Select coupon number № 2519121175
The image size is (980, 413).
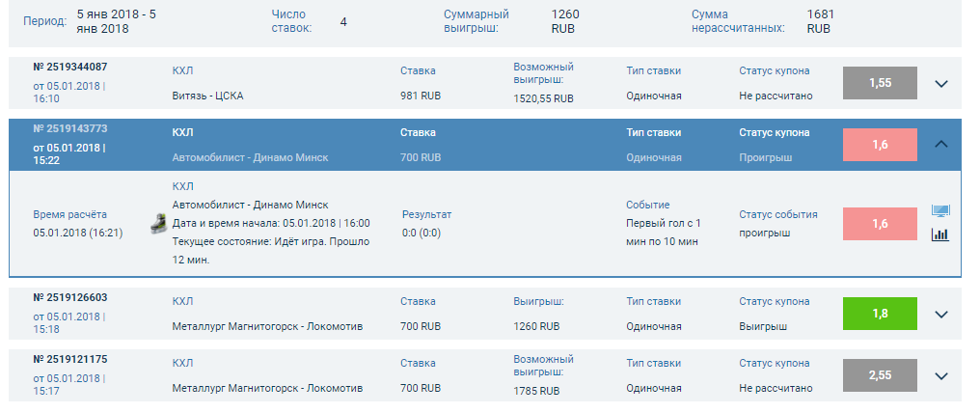pos(70,359)
